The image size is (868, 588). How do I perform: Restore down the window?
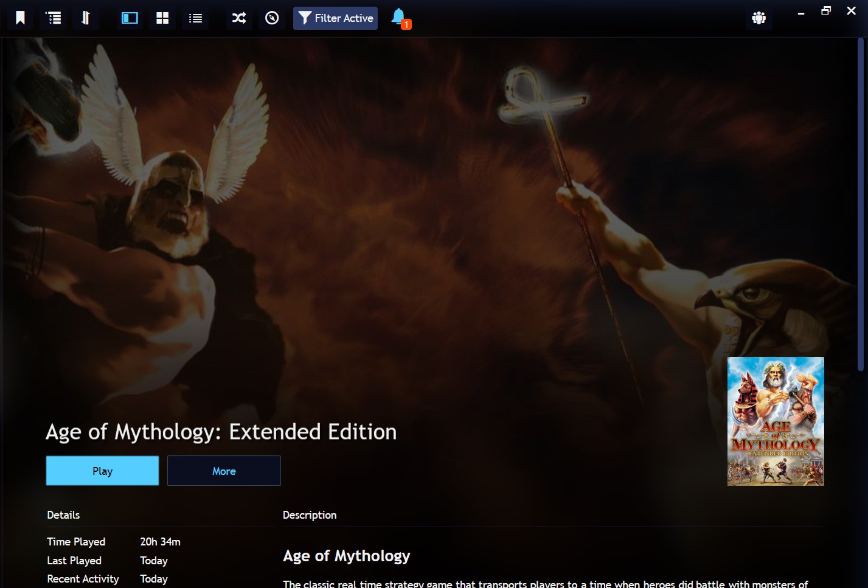pyautogui.click(x=826, y=11)
